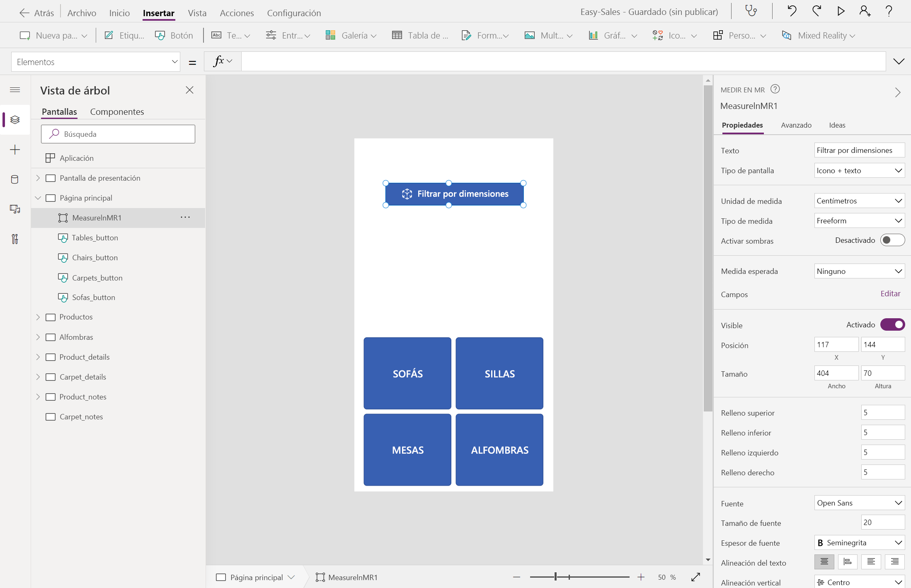Insert an Etiqueta label control
This screenshot has height=588, width=911.
[x=124, y=35]
